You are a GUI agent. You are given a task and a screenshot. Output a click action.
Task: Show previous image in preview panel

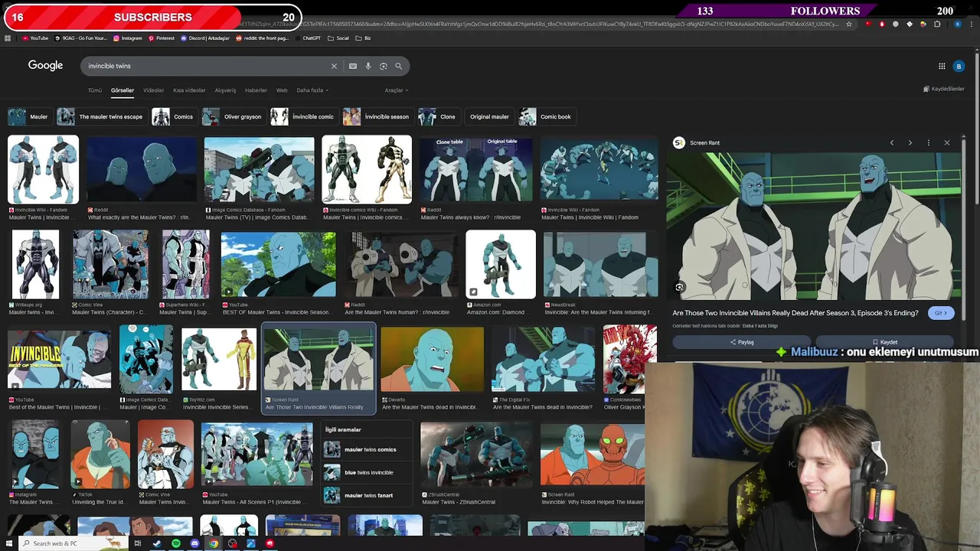(892, 143)
